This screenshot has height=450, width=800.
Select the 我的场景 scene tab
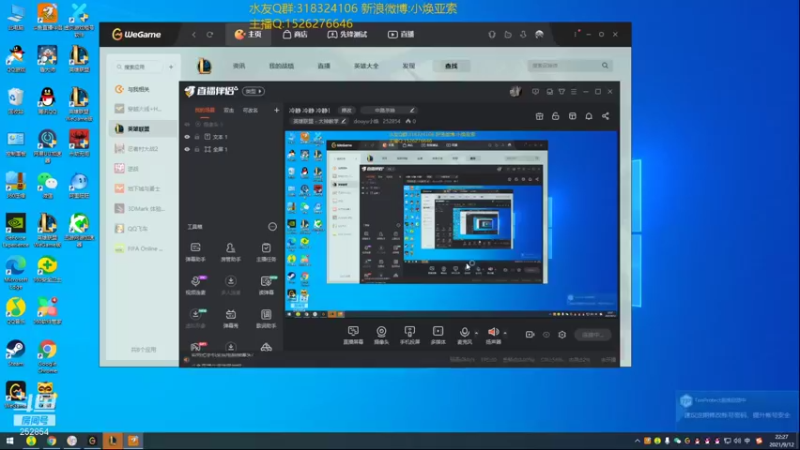click(x=205, y=110)
